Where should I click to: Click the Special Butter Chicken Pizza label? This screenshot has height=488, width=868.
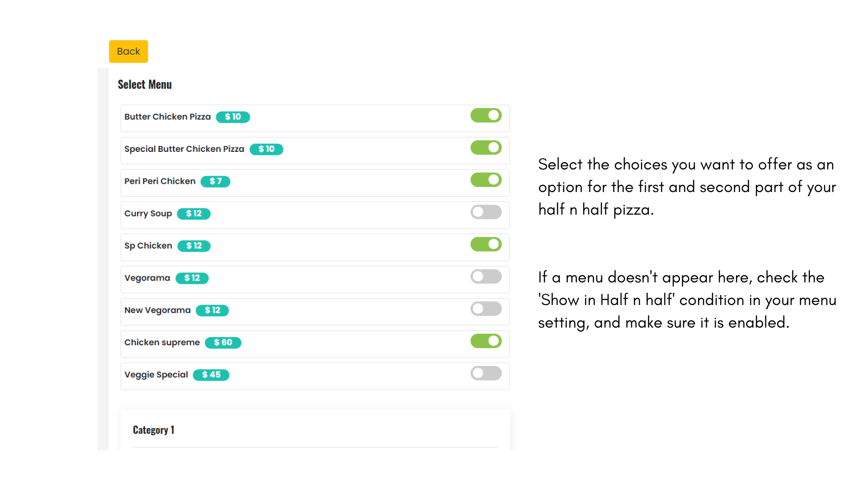(184, 149)
